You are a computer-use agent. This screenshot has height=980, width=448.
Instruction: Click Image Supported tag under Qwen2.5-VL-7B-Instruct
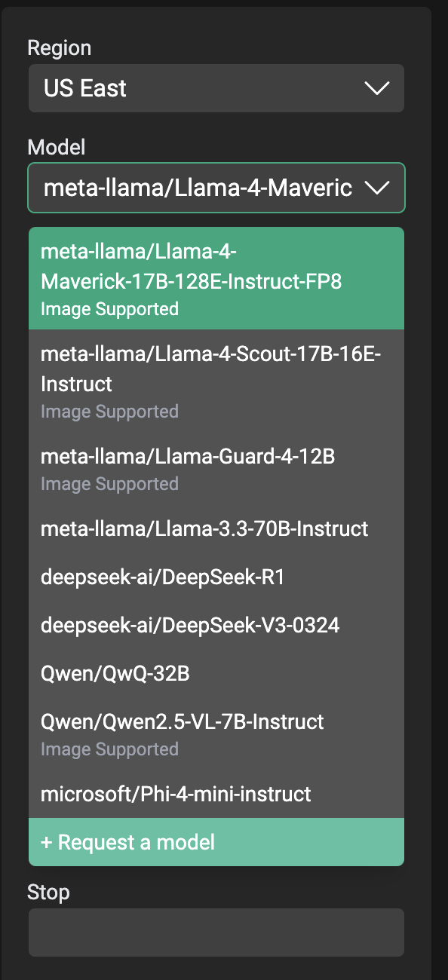109,749
